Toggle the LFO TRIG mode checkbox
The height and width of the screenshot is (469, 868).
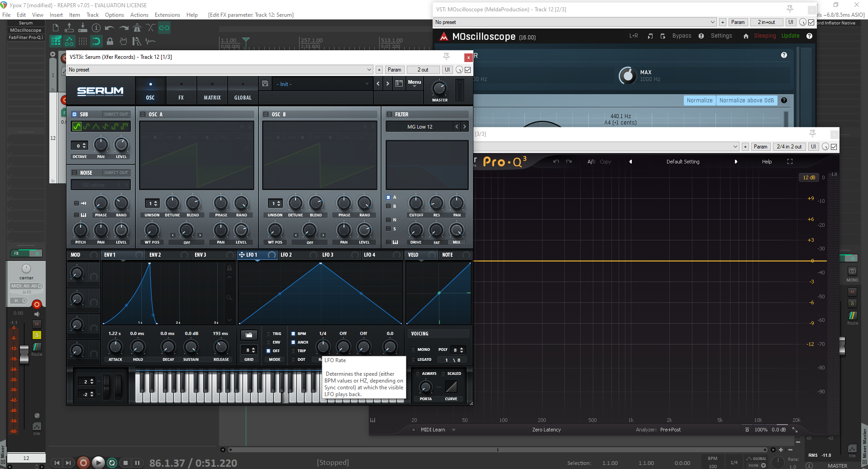(268, 334)
